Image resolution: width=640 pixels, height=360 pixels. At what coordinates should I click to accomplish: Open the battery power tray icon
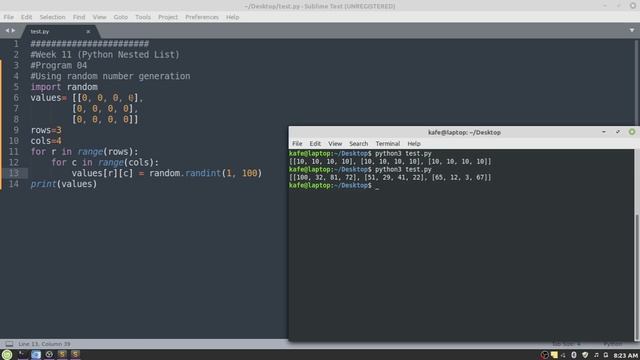pos(606,355)
